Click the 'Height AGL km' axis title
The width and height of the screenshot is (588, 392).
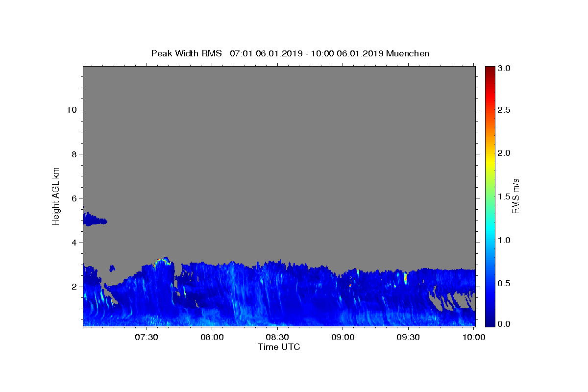(56, 196)
